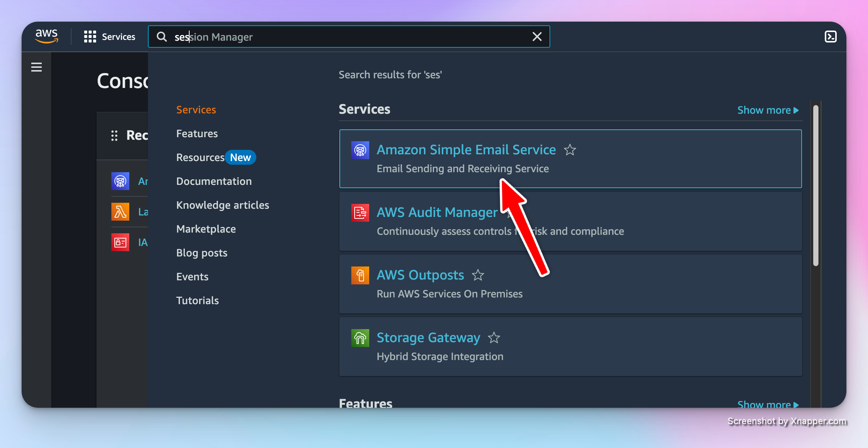Select the Documentation category filter
The image size is (868, 448).
tap(214, 181)
